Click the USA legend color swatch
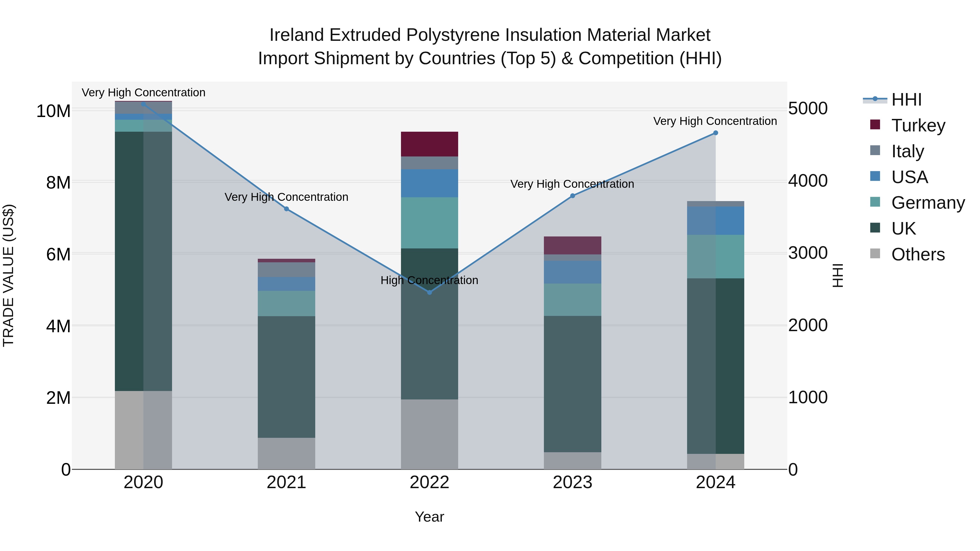This screenshot has width=980, height=551. [875, 176]
